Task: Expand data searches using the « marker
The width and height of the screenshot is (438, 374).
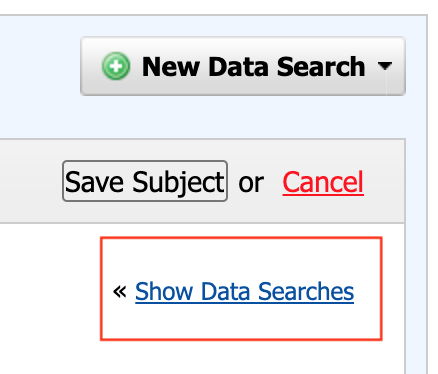Action: pyautogui.click(x=120, y=292)
